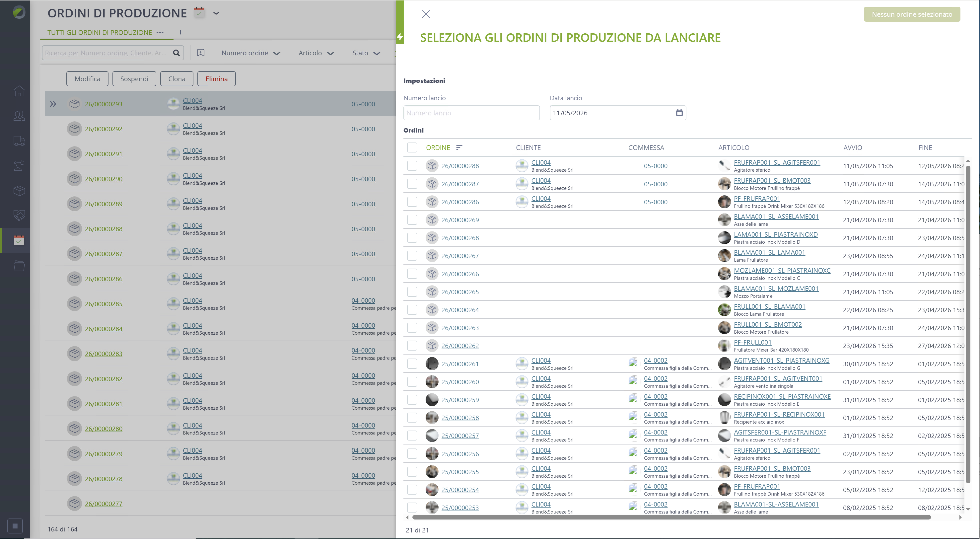Close the launch orders panel with X
Viewport: 980px width, 539px height.
click(x=426, y=14)
